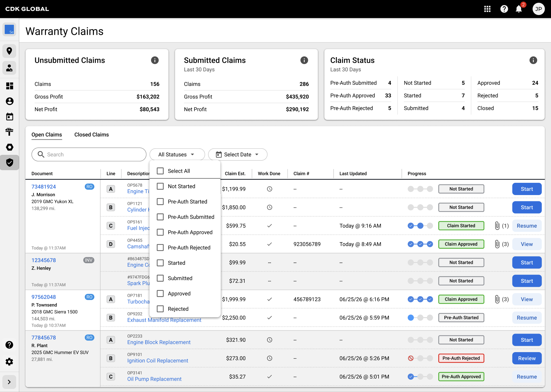Screen dimensions: 551x392
Task: Open the notifications bell
Action: [519, 9]
